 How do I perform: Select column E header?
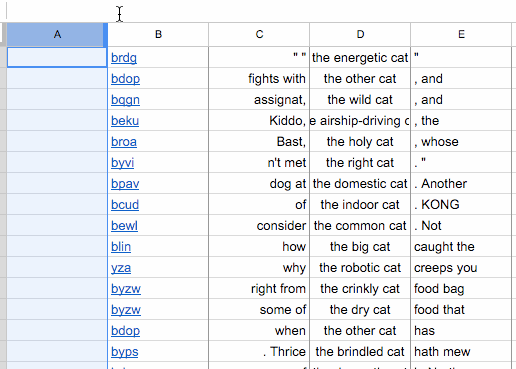coord(461,34)
